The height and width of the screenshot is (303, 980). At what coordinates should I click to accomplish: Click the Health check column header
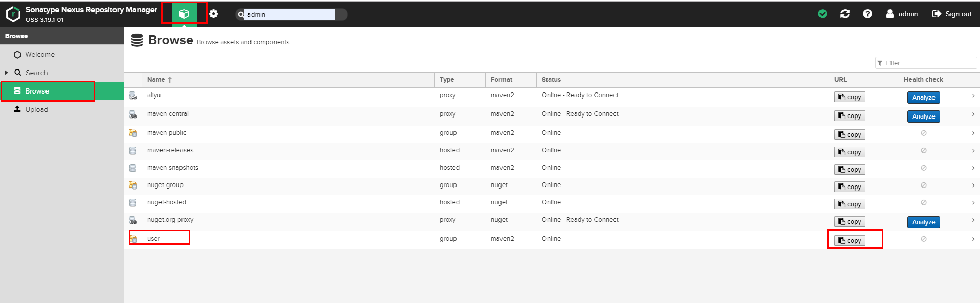923,80
